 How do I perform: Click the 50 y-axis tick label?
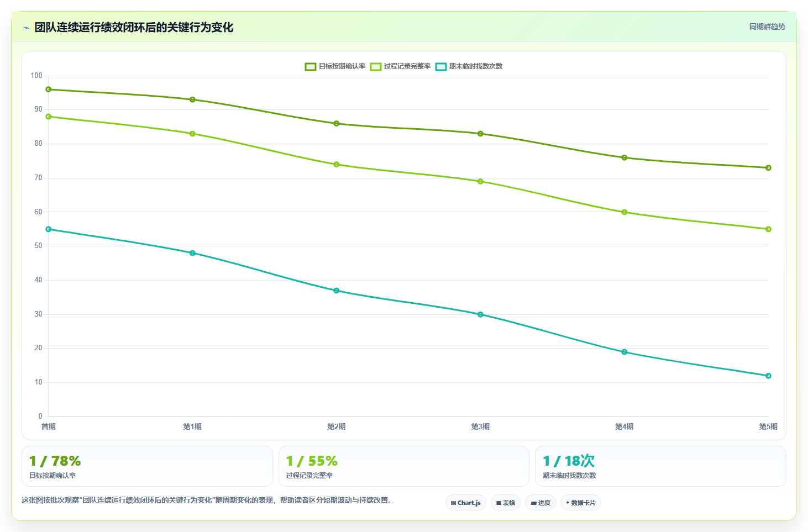[x=38, y=246]
